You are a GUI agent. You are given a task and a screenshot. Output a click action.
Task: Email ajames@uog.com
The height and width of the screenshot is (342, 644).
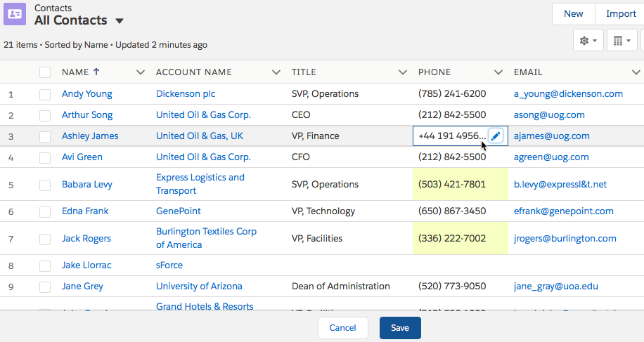point(552,136)
